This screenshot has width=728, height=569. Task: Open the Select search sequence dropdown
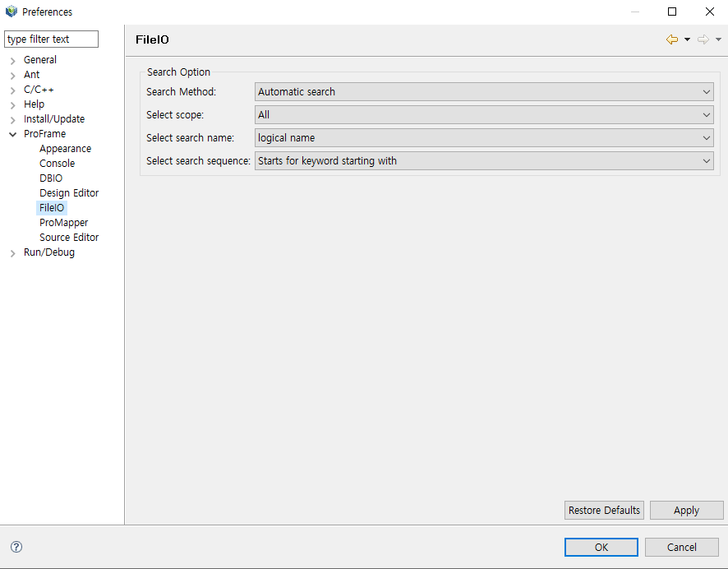(x=484, y=161)
